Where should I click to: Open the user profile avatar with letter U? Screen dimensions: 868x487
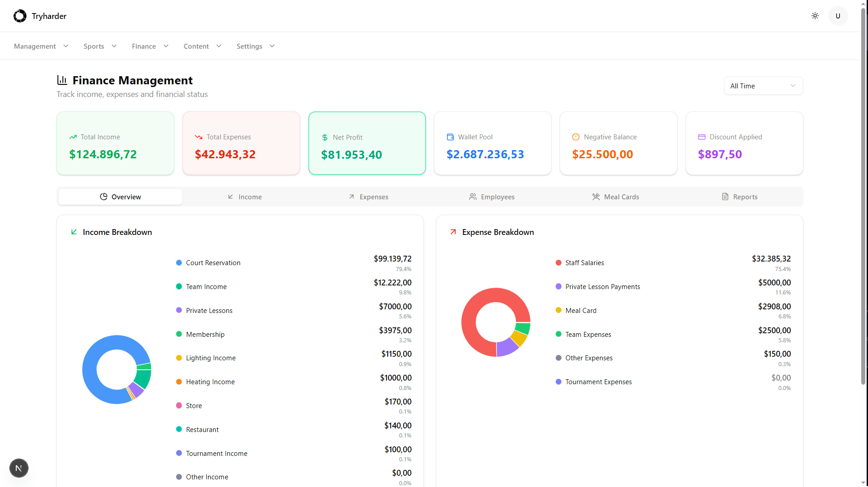click(x=837, y=15)
